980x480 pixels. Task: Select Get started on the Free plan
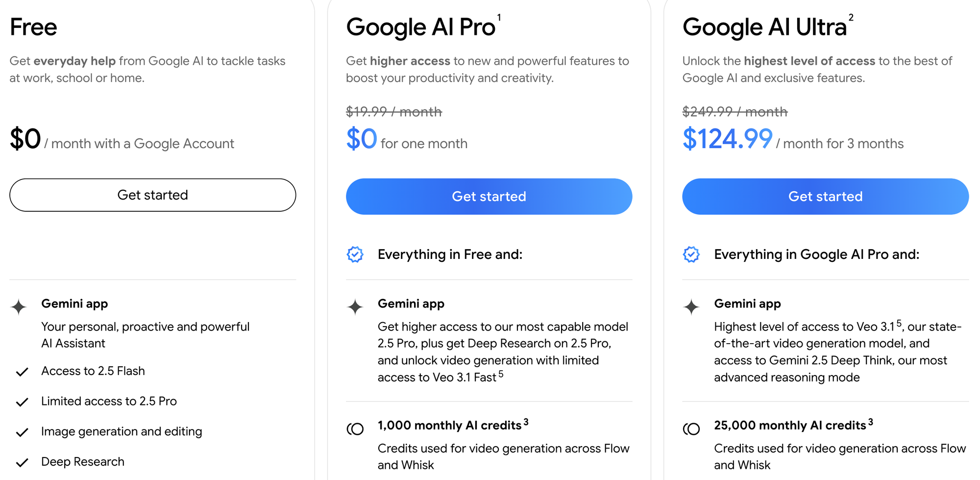[x=152, y=195]
